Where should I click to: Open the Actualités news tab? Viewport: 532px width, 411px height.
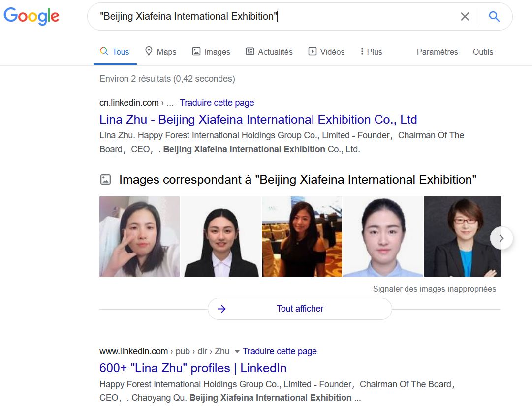coord(269,52)
